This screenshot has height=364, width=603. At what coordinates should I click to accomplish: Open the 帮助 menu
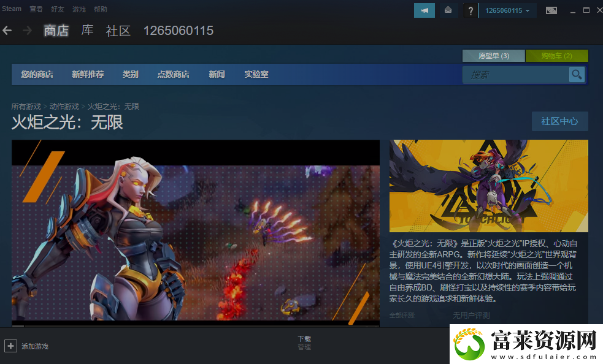pos(101,9)
